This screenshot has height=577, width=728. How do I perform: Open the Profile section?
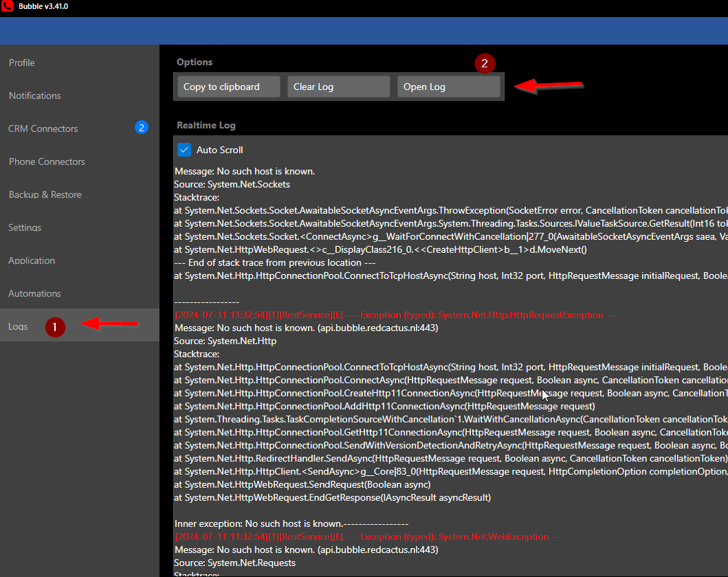[22, 63]
